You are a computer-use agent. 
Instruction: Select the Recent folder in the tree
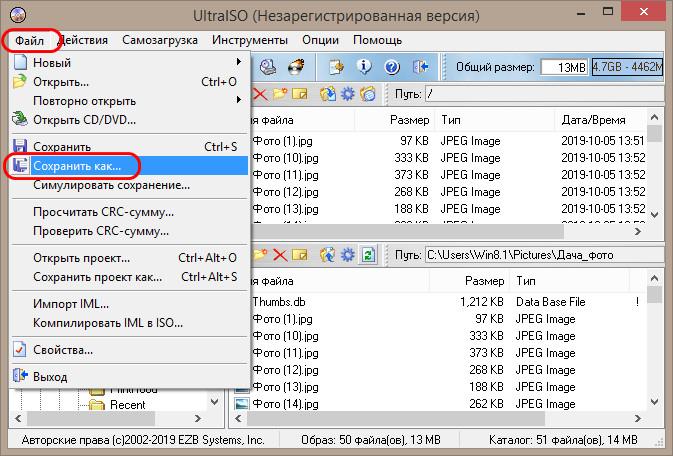127,405
